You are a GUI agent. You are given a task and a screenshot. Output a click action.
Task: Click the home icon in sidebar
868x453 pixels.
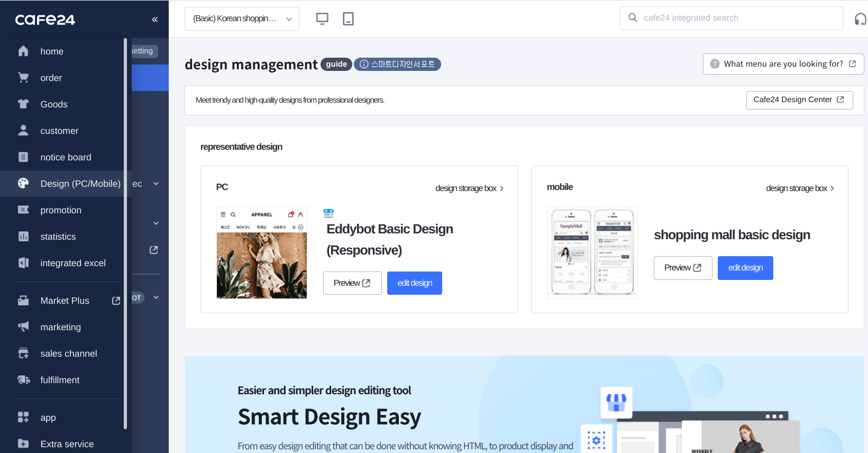[23, 51]
